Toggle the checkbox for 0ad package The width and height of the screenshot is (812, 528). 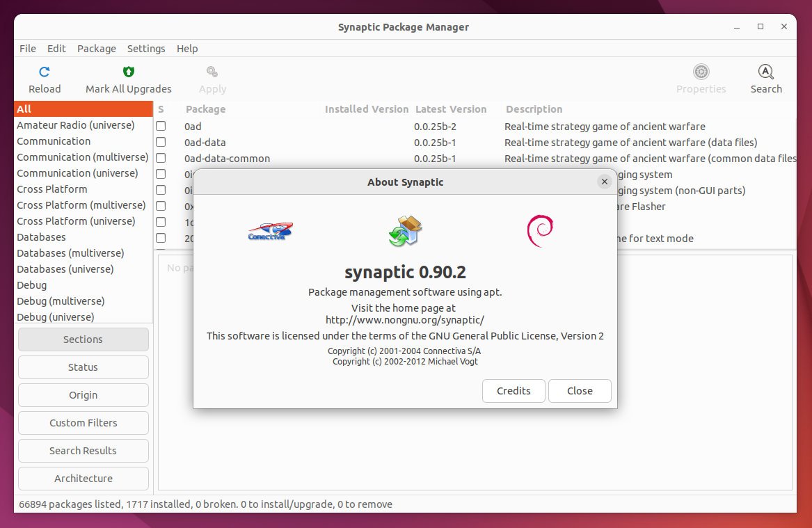[161, 126]
